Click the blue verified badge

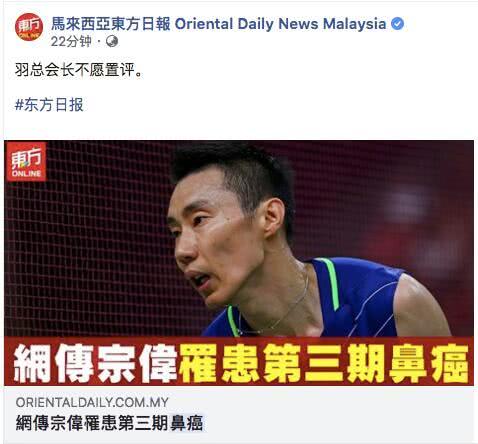(397, 24)
